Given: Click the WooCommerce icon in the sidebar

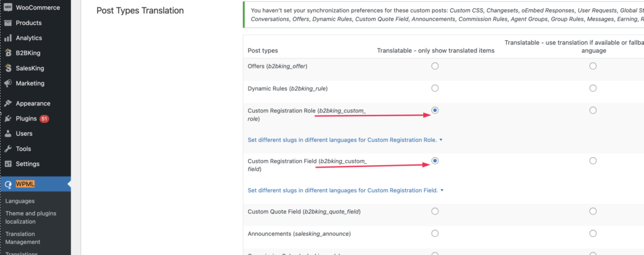Looking at the screenshot, I should click(x=8, y=8).
